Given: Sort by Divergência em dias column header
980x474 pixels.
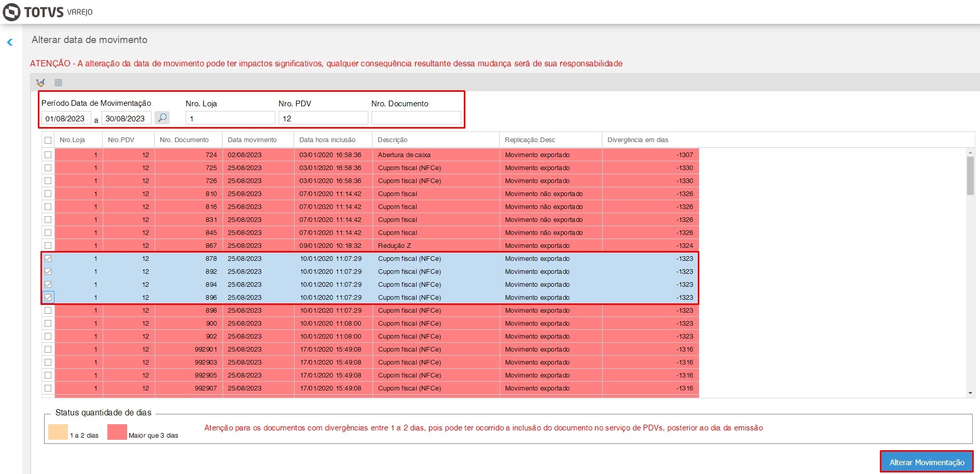Looking at the screenshot, I should [x=651, y=140].
